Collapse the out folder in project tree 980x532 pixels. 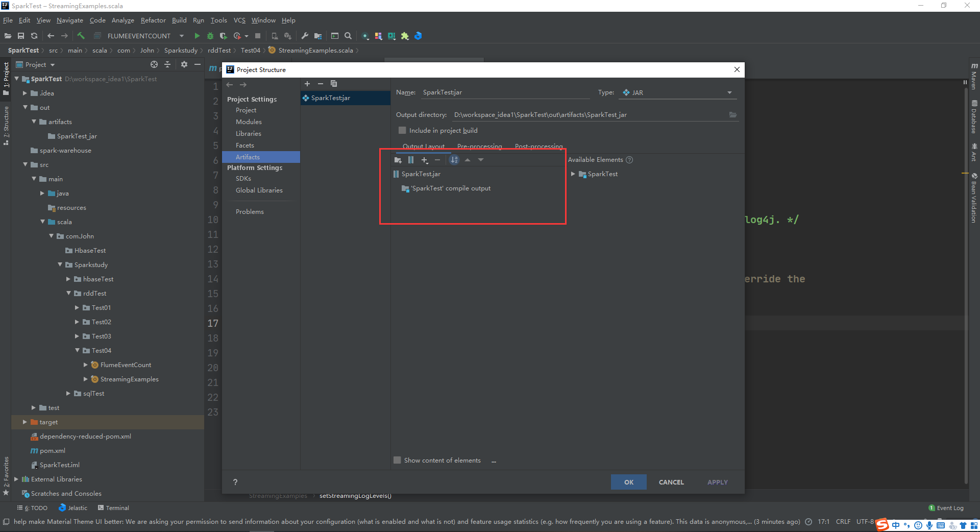25,107
